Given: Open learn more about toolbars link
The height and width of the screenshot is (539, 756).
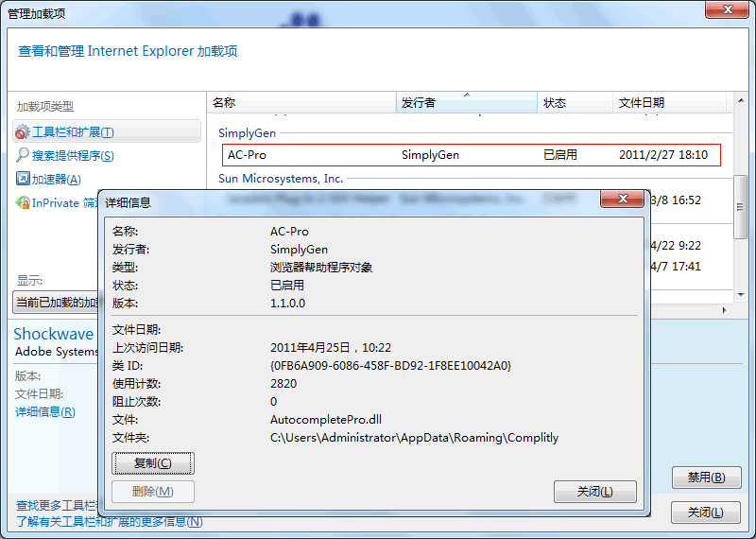Looking at the screenshot, I should point(110,522).
